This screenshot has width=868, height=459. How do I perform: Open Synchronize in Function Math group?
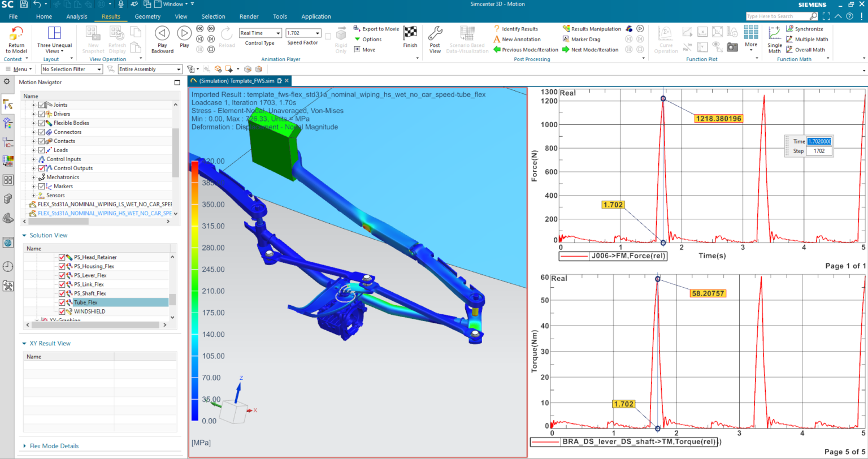click(x=806, y=29)
